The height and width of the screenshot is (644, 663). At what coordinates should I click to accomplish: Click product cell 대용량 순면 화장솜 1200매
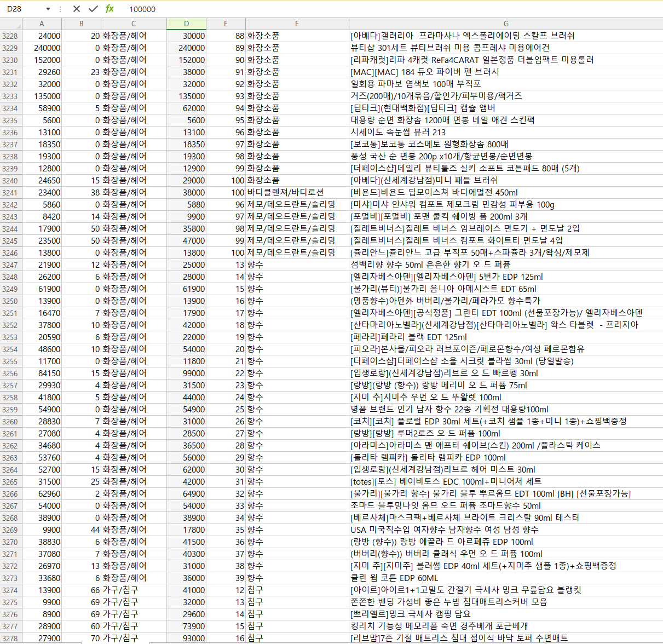coord(506,120)
